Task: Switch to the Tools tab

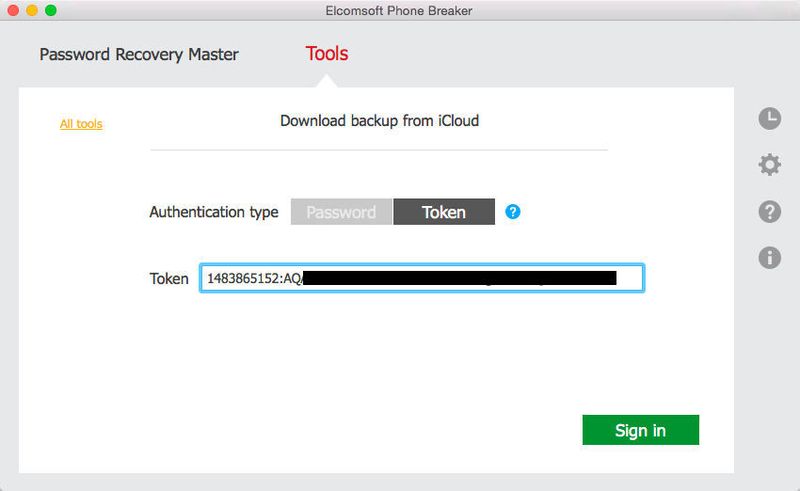Action: pos(327,54)
